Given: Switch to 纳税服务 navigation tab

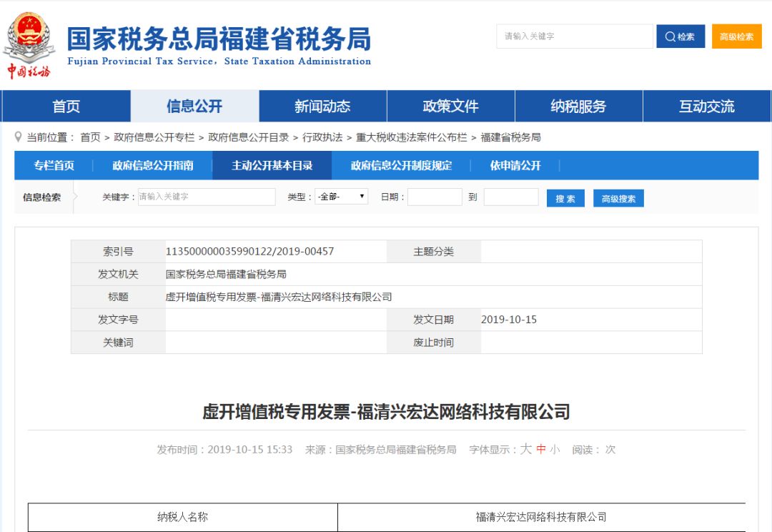Looking at the screenshot, I should tap(578, 106).
